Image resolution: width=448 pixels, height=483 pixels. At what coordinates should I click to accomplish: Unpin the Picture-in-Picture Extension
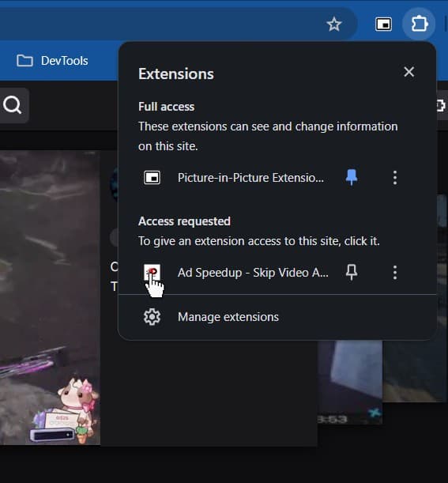(x=352, y=178)
